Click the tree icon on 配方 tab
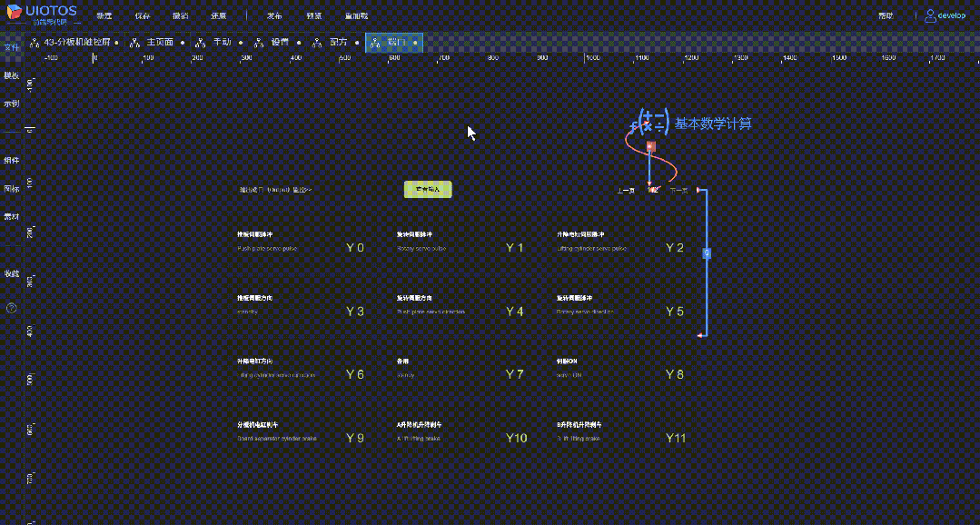980x525 pixels. [x=318, y=43]
